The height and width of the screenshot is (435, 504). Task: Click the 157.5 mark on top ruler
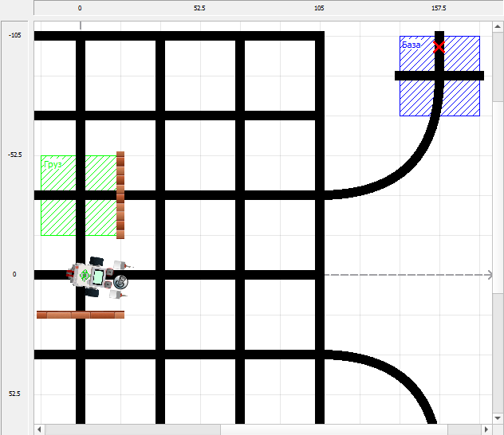click(x=439, y=8)
